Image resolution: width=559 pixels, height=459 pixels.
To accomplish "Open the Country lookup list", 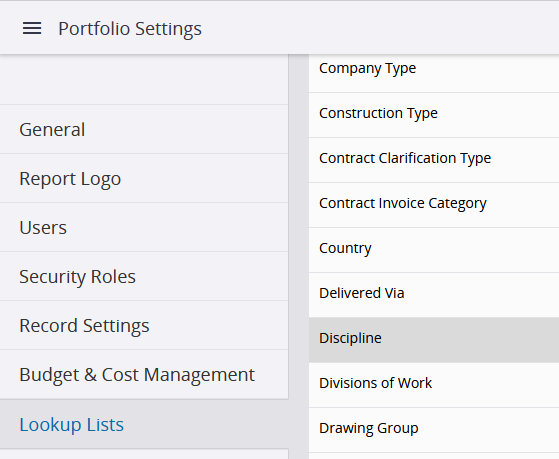I will point(434,250).
